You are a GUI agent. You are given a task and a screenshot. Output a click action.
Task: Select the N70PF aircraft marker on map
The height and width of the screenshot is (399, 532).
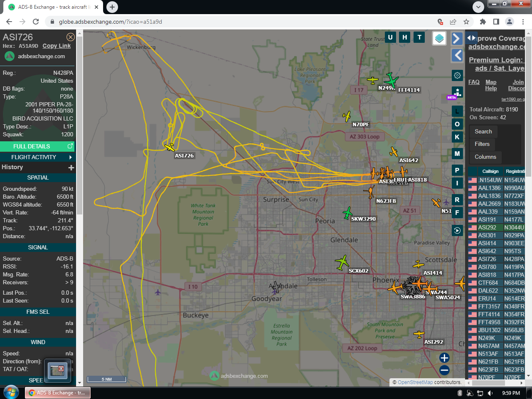(347, 116)
